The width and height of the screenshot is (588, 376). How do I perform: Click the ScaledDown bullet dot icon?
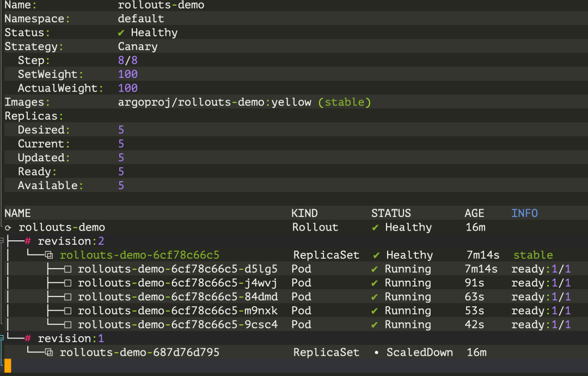coord(376,353)
